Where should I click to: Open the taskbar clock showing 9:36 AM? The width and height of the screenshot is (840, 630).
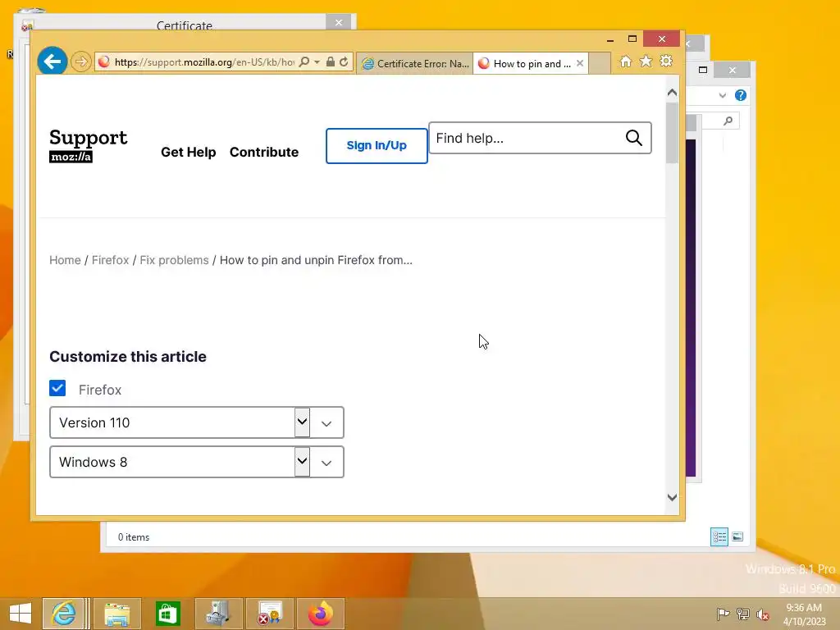coord(804,614)
